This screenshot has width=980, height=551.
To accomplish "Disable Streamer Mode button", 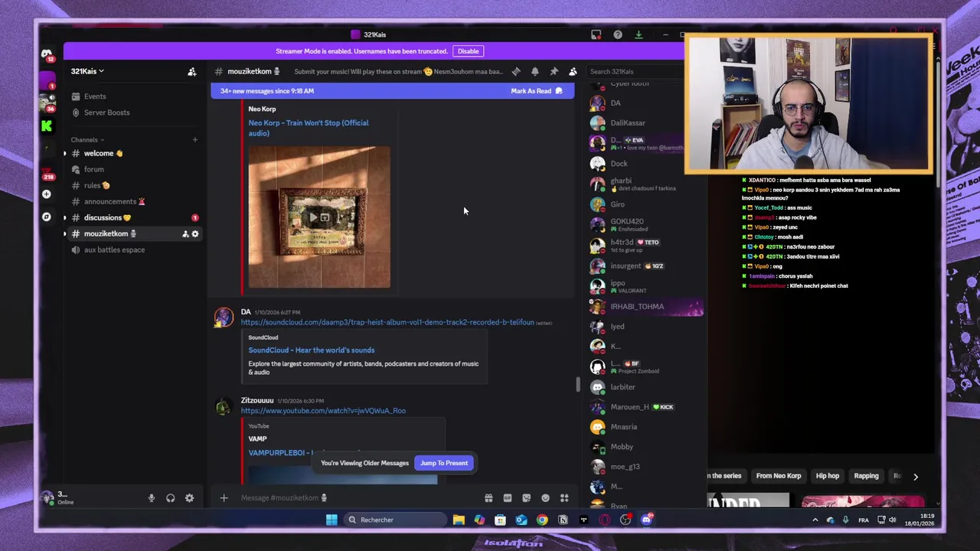I will coord(468,51).
